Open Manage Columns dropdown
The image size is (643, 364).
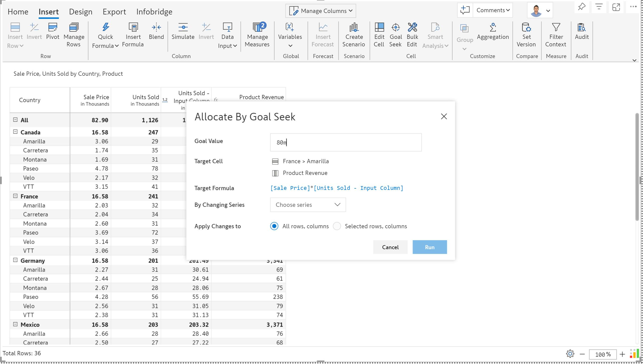click(321, 11)
